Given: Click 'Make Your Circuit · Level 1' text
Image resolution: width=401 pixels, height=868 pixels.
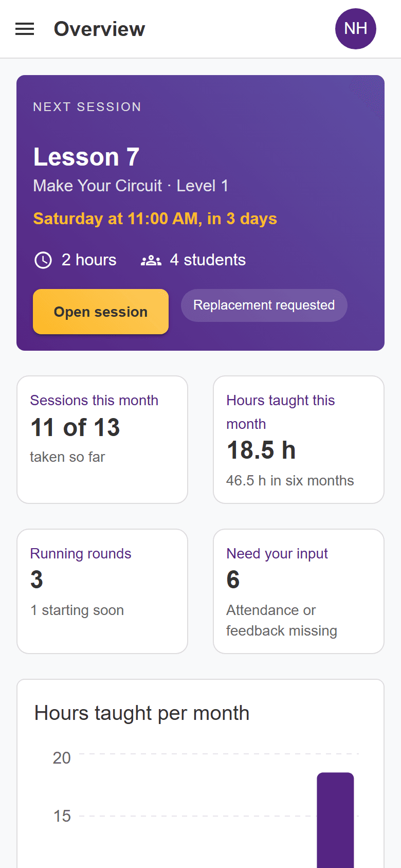Looking at the screenshot, I should point(131,186).
